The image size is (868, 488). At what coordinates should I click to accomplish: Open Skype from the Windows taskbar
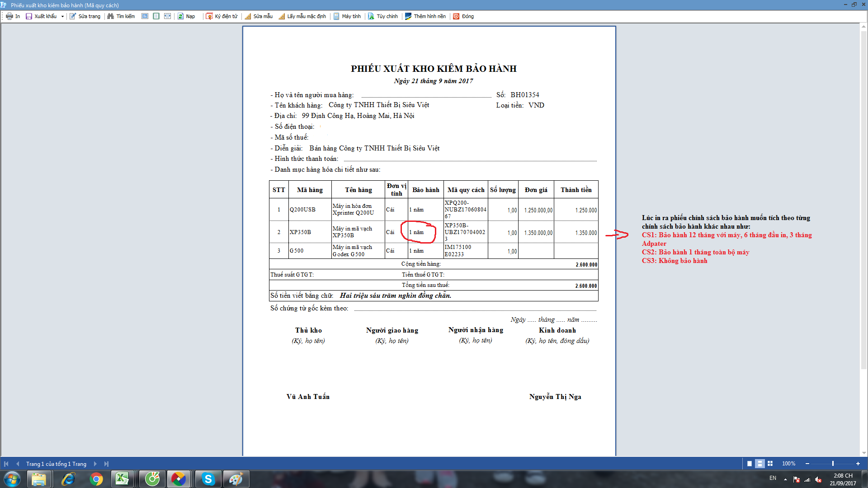point(208,479)
